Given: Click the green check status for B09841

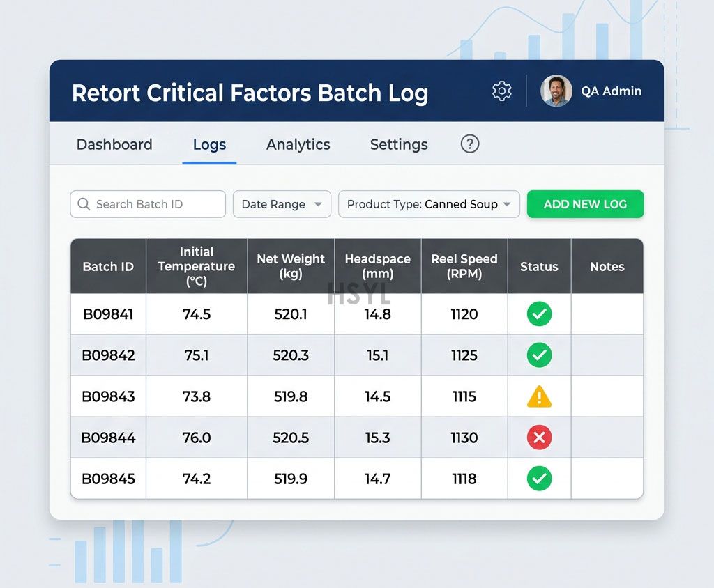Looking at the screenshot, I should coord(539,314).
